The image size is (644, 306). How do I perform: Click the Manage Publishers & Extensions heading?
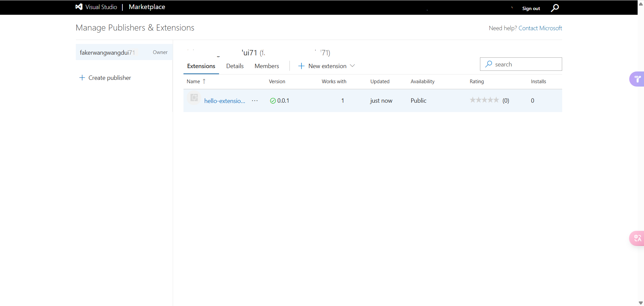pos(135,28)
